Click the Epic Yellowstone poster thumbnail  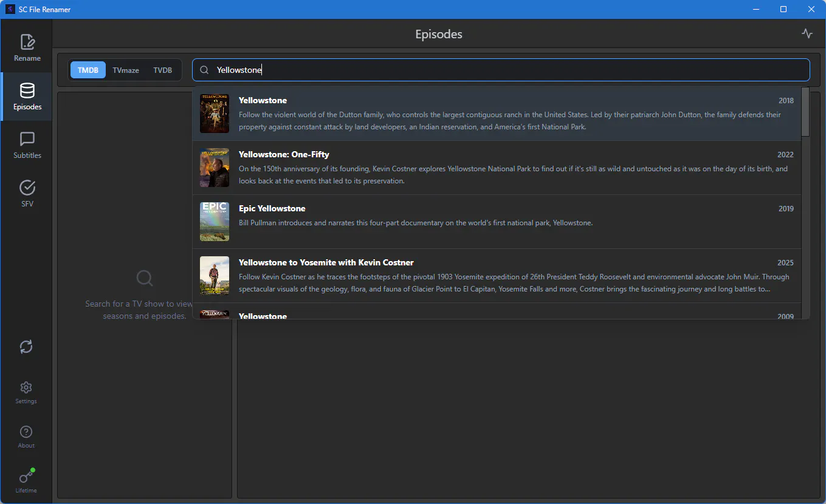pos(215,222)
